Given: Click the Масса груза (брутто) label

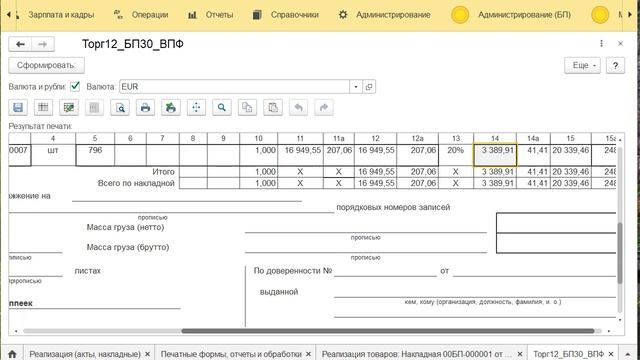Looking at the screenshot, I should tap(128, 247).
